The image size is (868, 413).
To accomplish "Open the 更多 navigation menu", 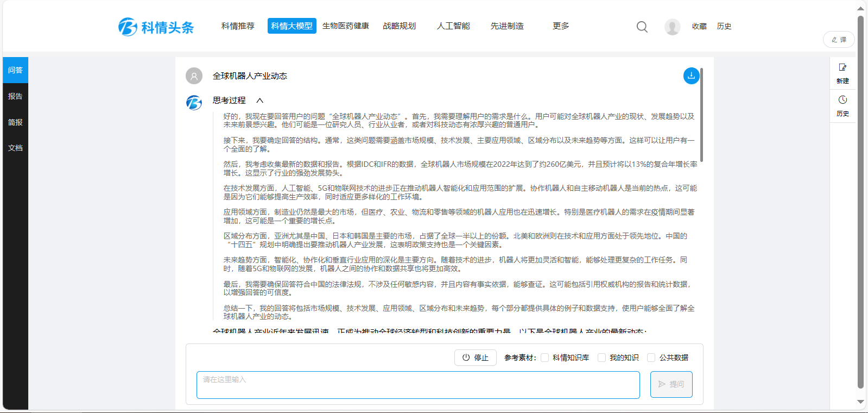I will coord(561,26).
